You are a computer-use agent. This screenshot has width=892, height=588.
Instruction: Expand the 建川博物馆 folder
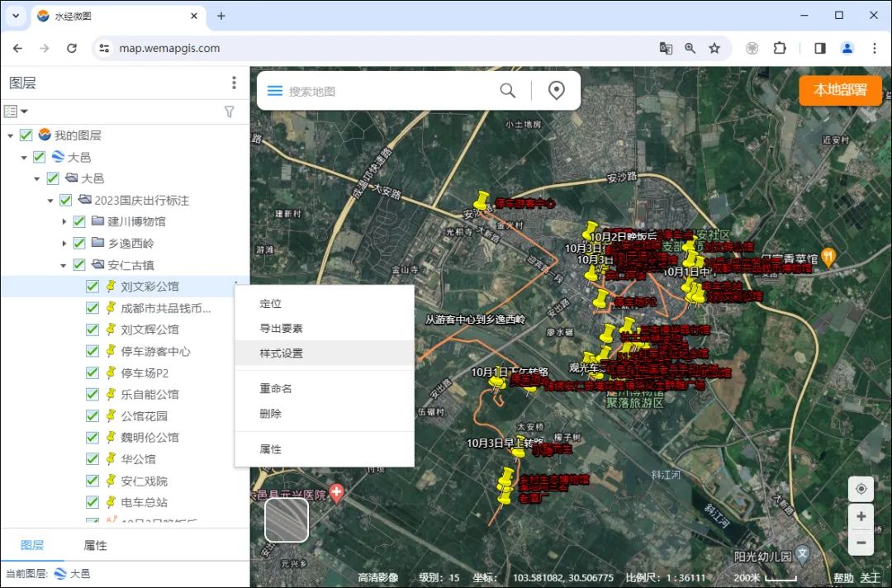[x=64, y=221]
